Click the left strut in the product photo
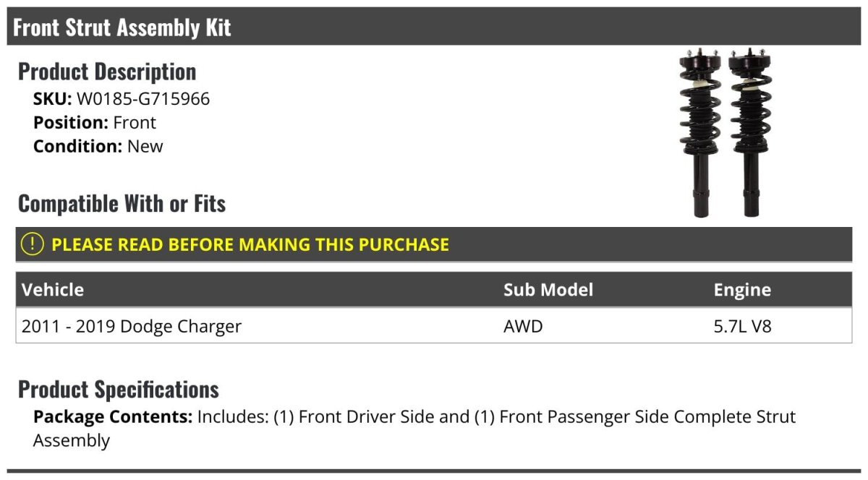The height and width of the screenshot is (480, 868). click(699, 134)
